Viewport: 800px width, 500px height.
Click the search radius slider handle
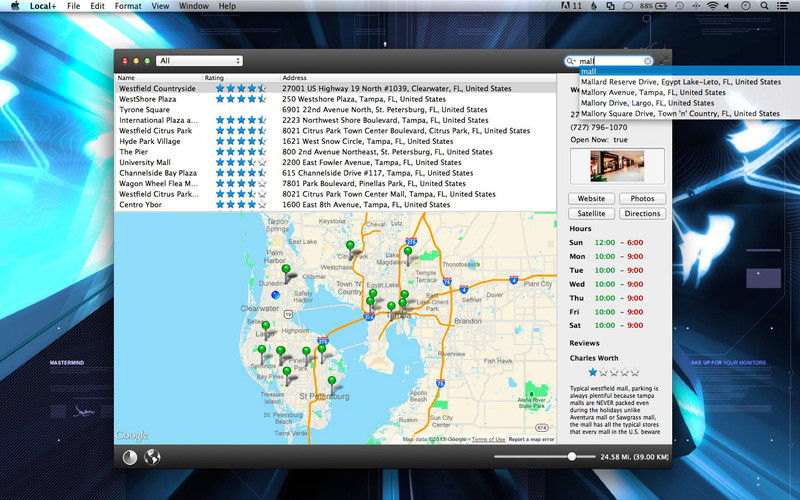(x=572, y=456)
